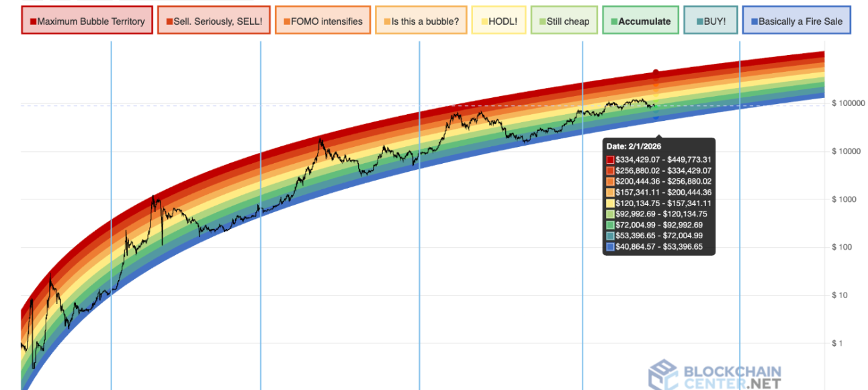Image resolution: width=868 pixels, height=390 pixels.
Task: Click the $40,864.57 - $53,396.65 tooltip row
Action: 654,247
